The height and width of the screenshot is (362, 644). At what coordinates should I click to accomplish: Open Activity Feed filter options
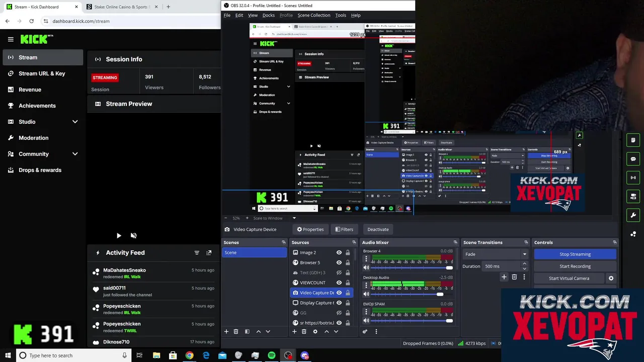tap(197, 253)
